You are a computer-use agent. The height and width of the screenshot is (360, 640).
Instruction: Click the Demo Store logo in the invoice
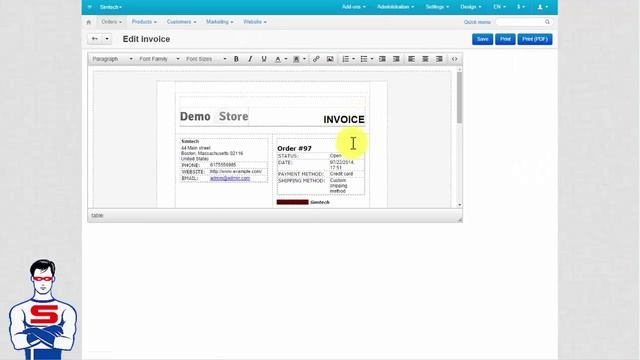click(x=214, y=116)
